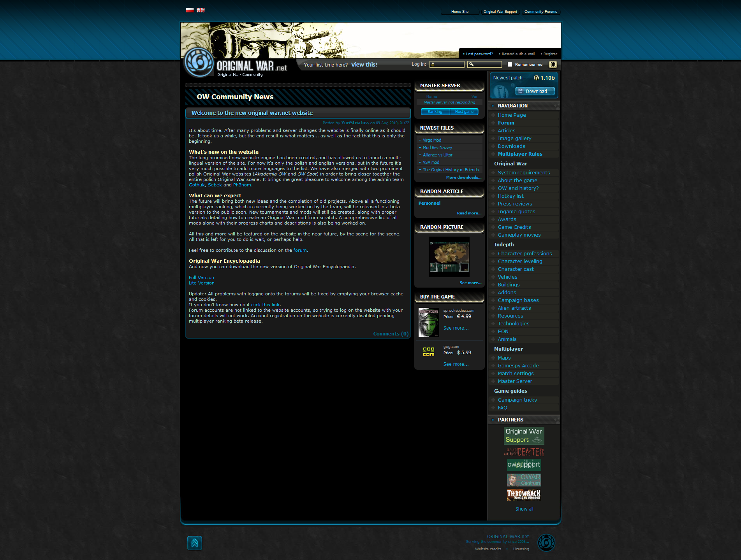Image resolution: width=741 pixels, height=560 pixels.
Task: Open Throwback partner banner
Action: 524,495
